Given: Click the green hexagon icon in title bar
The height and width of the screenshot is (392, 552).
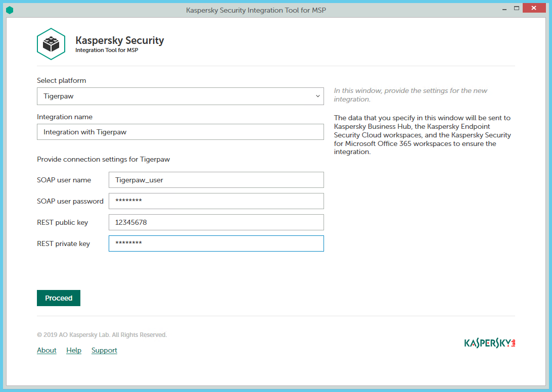Looking at the screenshot, I should coord(9,10).
